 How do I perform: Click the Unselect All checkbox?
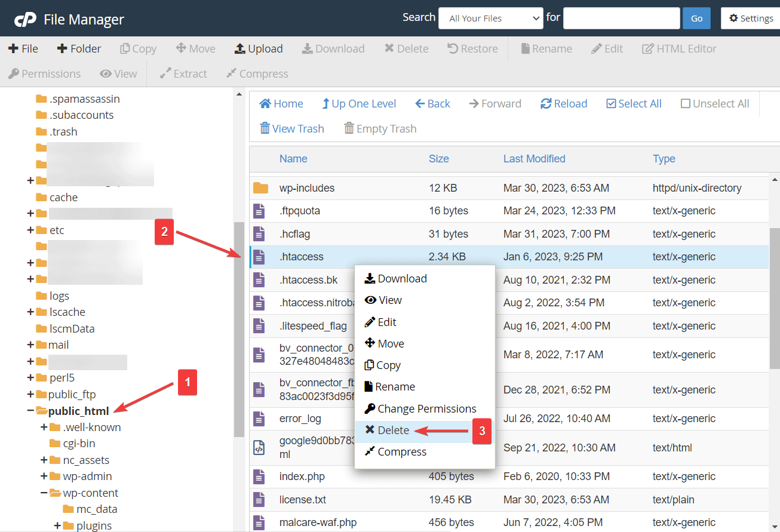(686, 104)
